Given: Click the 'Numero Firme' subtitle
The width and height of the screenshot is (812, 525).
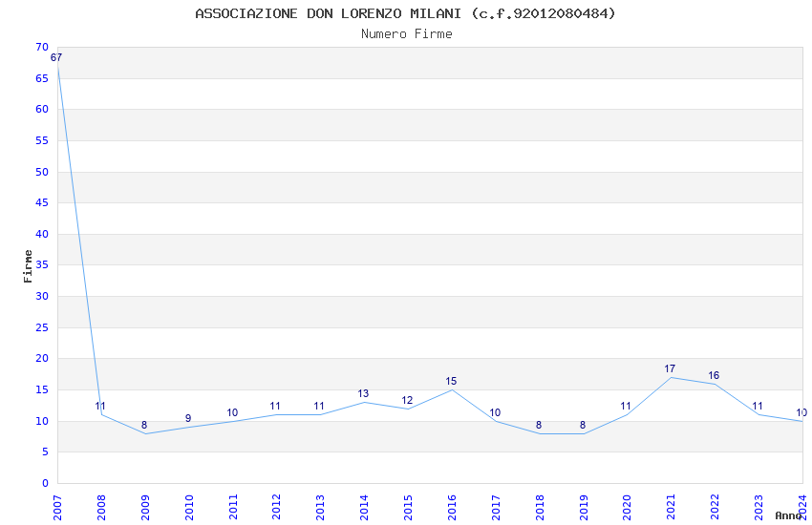Looking at the screenshot, I should pyautogui.click(x=406, y=34).
